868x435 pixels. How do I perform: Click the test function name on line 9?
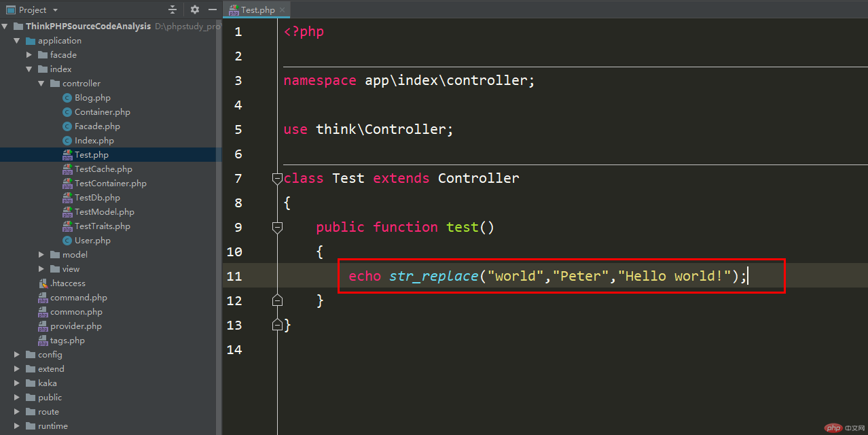pyautogui.click(x=462, y=227)
